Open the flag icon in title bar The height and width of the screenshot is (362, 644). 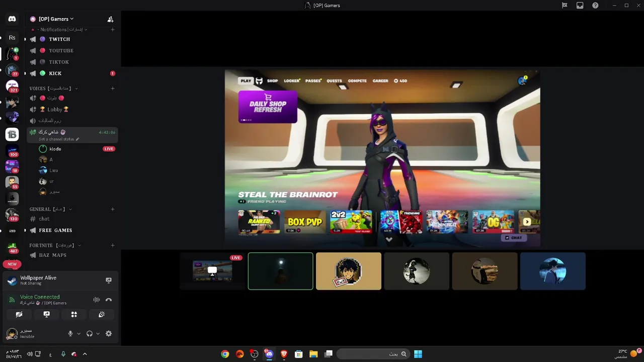565,6
